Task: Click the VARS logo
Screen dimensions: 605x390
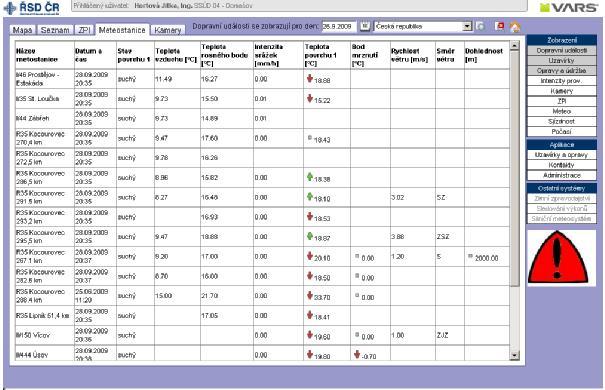Action: [569, 7]
